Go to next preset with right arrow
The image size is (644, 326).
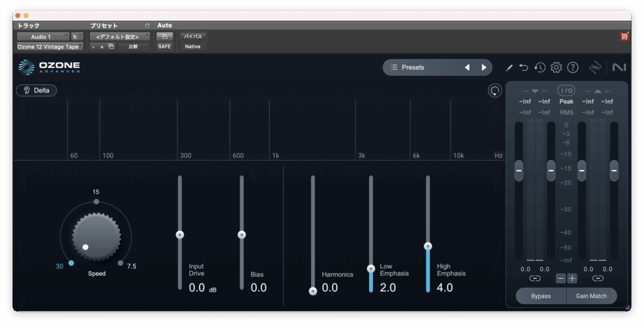[x=484, y=67]
